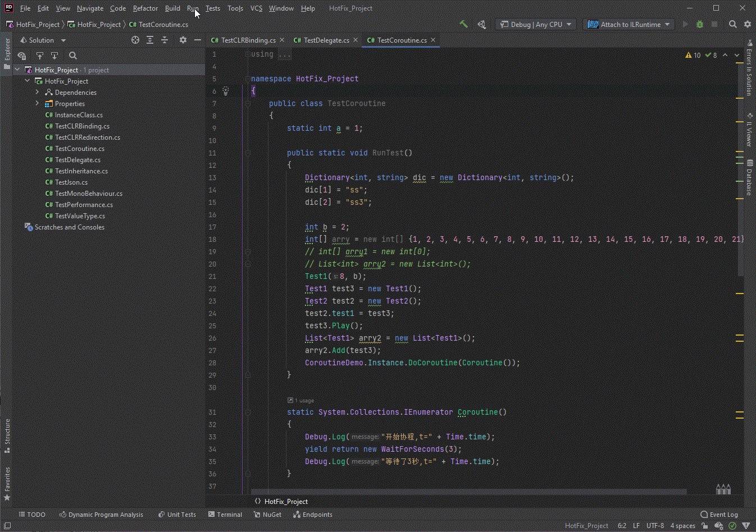
Task: Open the TODO tool window
Action: (32, 514)
